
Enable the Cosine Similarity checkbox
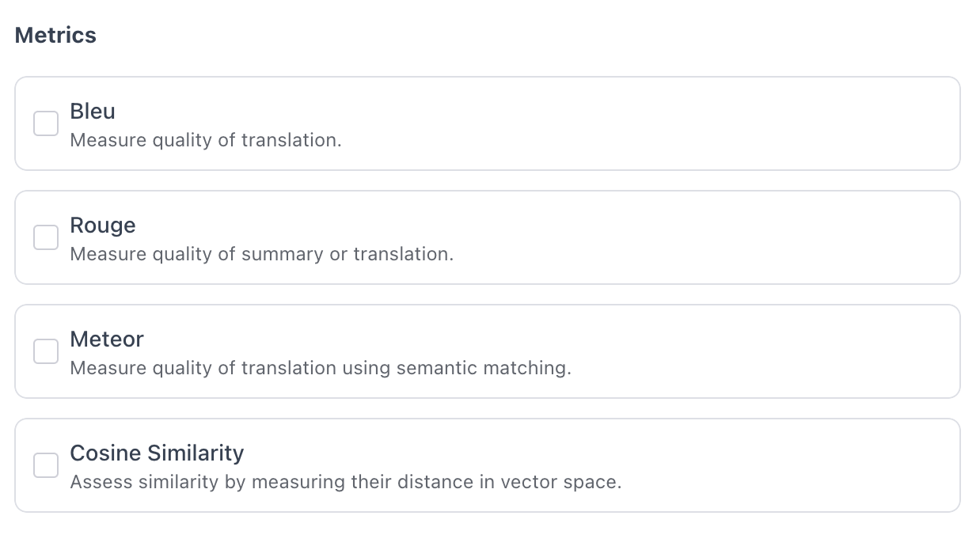point(45,465)
